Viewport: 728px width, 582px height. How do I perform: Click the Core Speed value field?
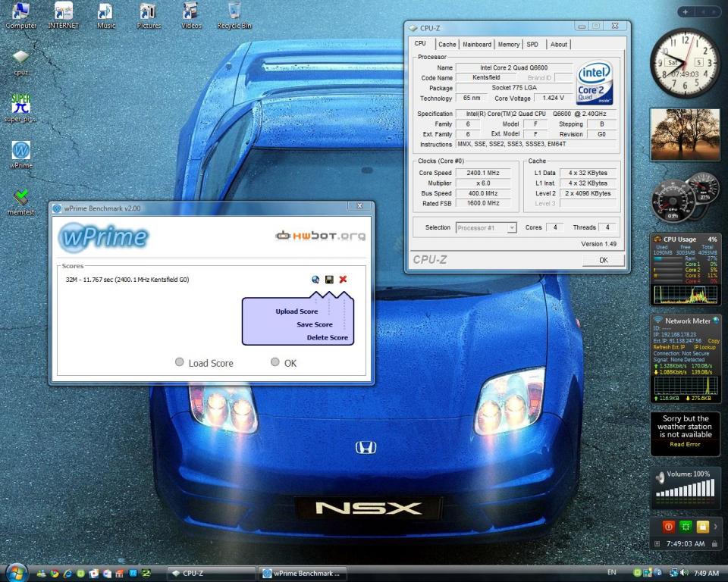[483, 173]
